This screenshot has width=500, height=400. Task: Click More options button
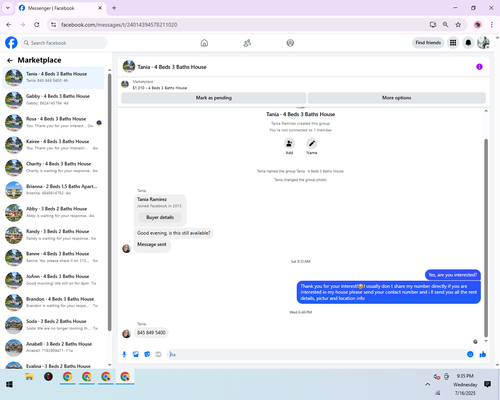click(397, 98)
